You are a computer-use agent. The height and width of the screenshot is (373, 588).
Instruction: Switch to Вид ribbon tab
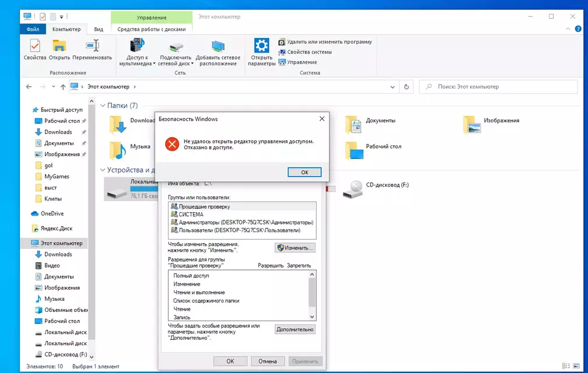(x=99, y=29)
